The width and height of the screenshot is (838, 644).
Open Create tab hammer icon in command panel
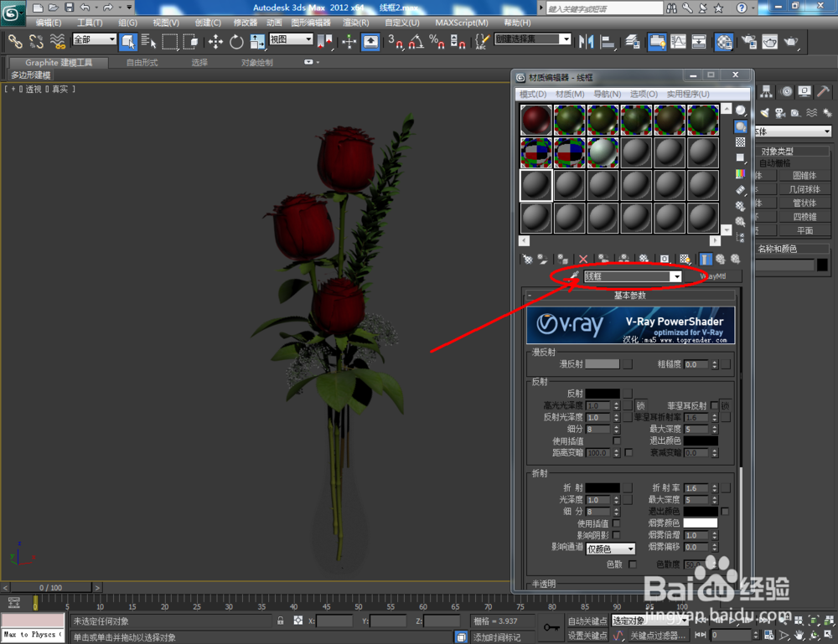[x=823, y=91]
